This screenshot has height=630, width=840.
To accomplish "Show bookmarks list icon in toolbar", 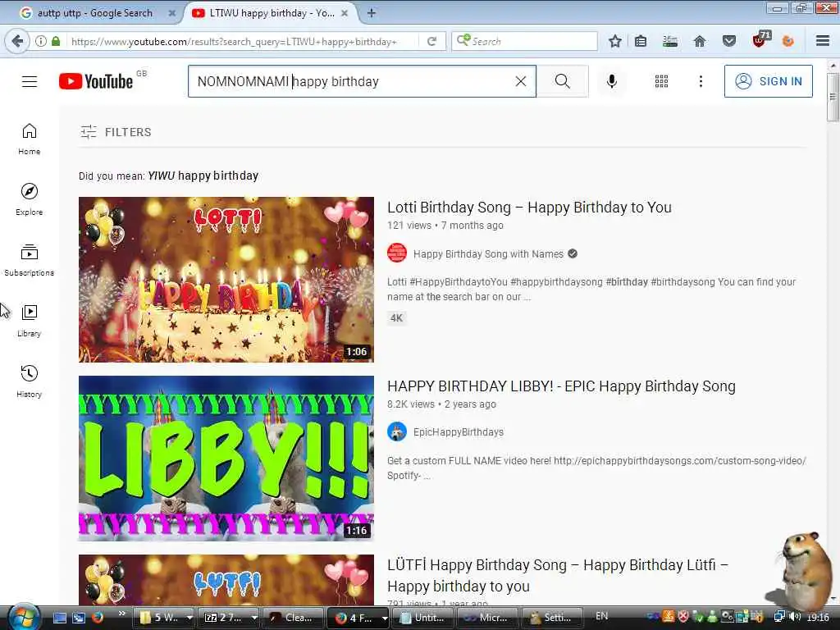I will tap(641, 41).
